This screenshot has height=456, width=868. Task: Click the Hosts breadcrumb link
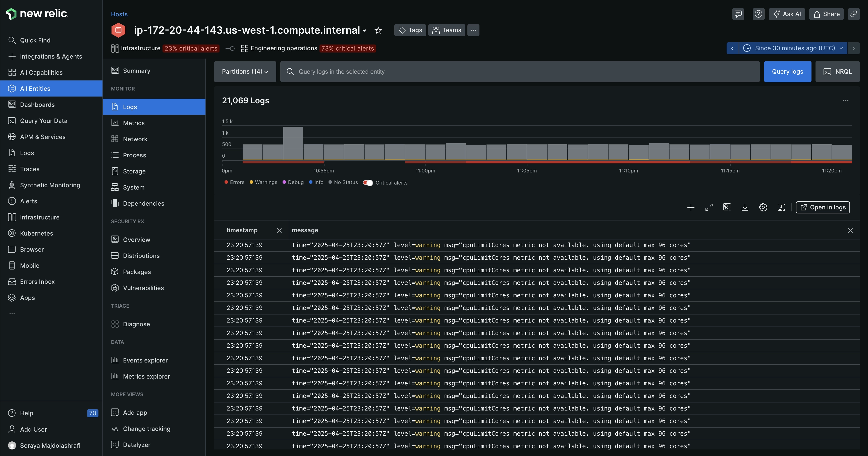pyautogui.click(x=119, y=14)
